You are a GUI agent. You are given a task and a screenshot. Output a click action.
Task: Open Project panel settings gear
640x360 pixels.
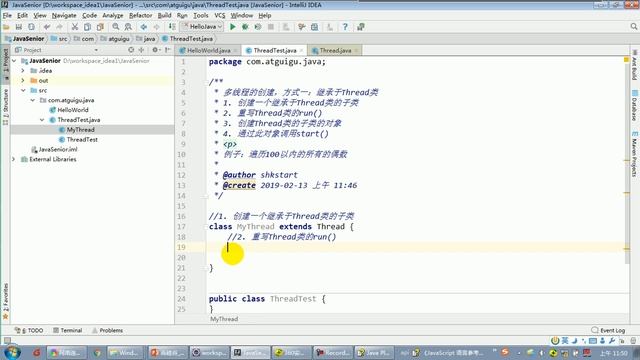[x=155, y=50]
